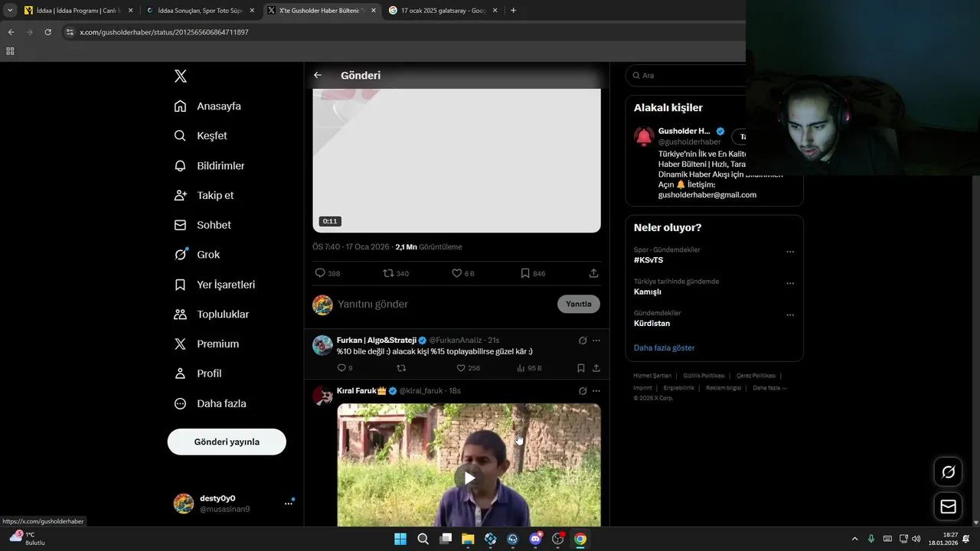
Task: View analytics 95 B on Furkan's reply
Action: (x=529, y=368)
